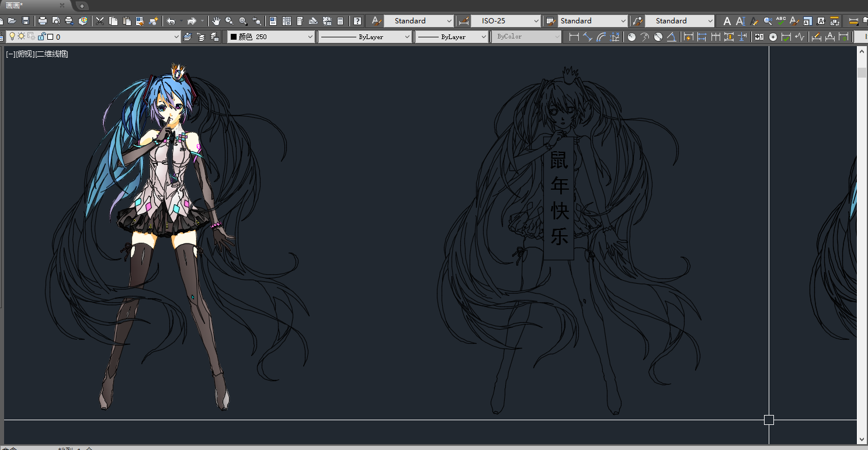Image resolution: width=868 pixels, height=450 pixels.
Task: Select the Cut scissors icon
Action: (x=100, y=21)
